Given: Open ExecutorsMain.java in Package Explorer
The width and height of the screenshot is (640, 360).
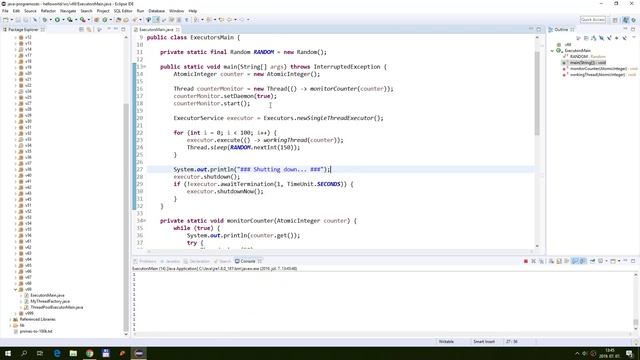Looking at the screenshot, I should (47, 295).
